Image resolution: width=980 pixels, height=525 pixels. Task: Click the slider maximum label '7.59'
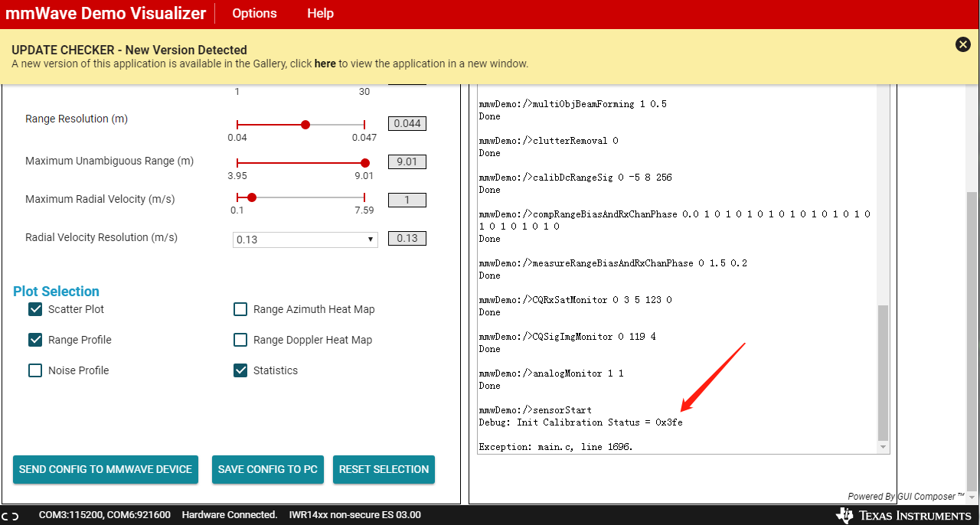click(x=364, y=210)
